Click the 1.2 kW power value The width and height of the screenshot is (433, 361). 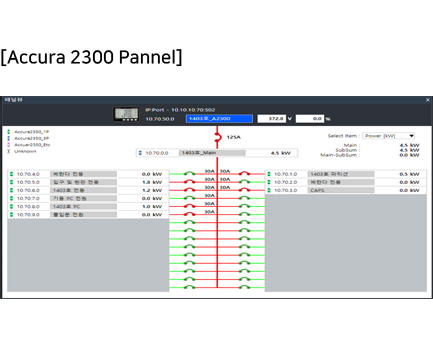click(152, 190)
